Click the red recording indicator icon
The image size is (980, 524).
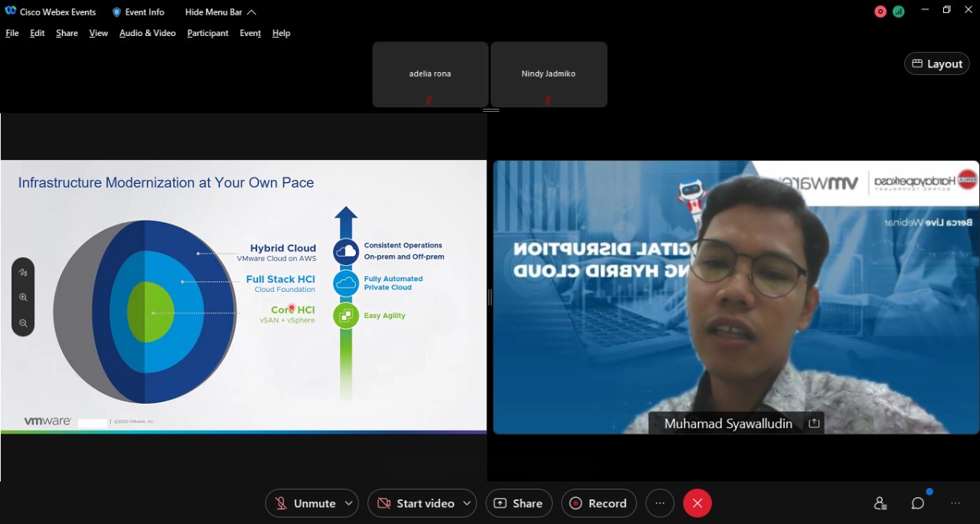[880, 11]
